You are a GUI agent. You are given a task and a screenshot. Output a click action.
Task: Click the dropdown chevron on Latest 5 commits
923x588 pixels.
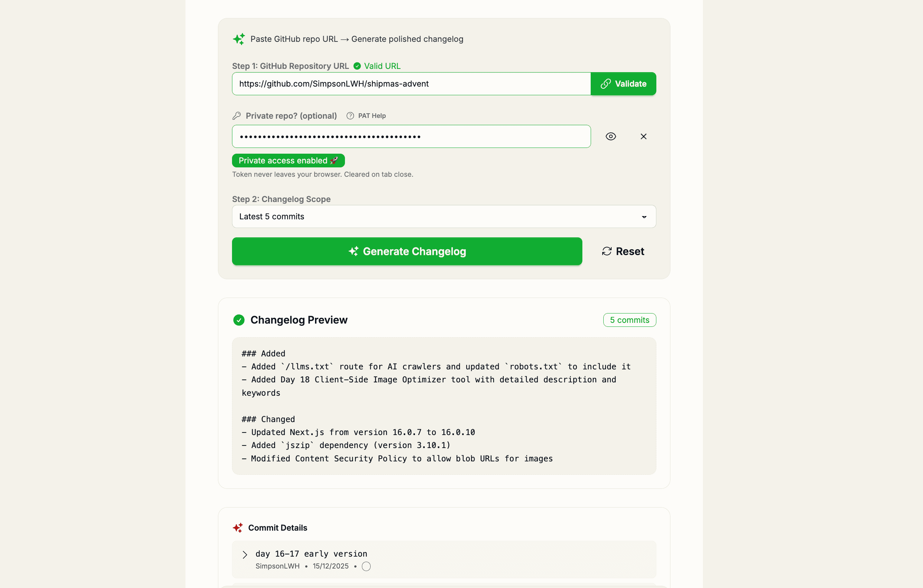(x=644, y=216)
